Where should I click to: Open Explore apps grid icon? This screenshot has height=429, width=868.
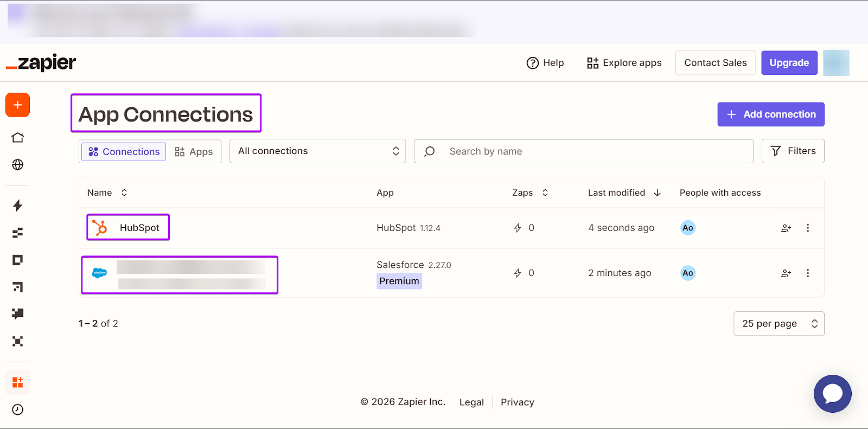pos(592,63)
